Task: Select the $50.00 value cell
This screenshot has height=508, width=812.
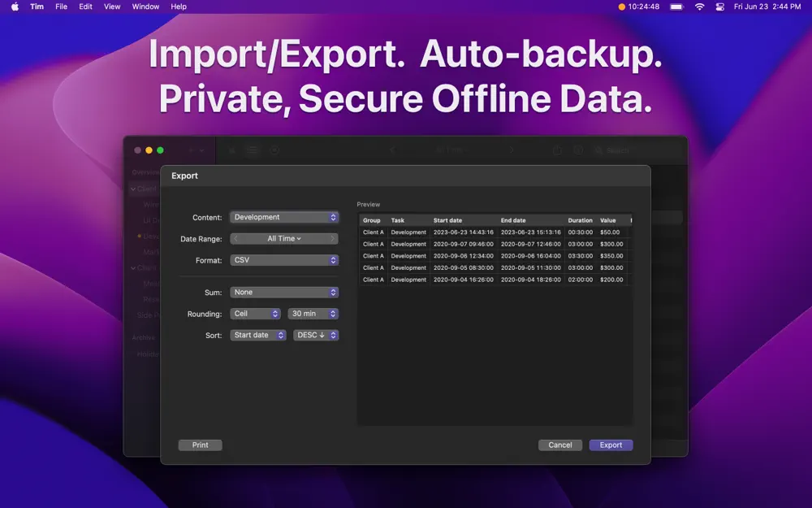Action: (x=610, y=232)
